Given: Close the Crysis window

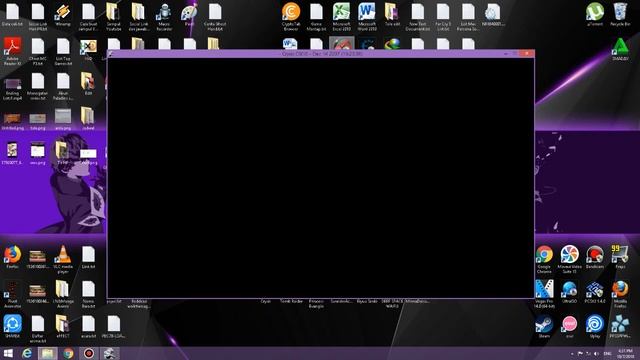Looking at the screenshot, I should coord(527,53).
